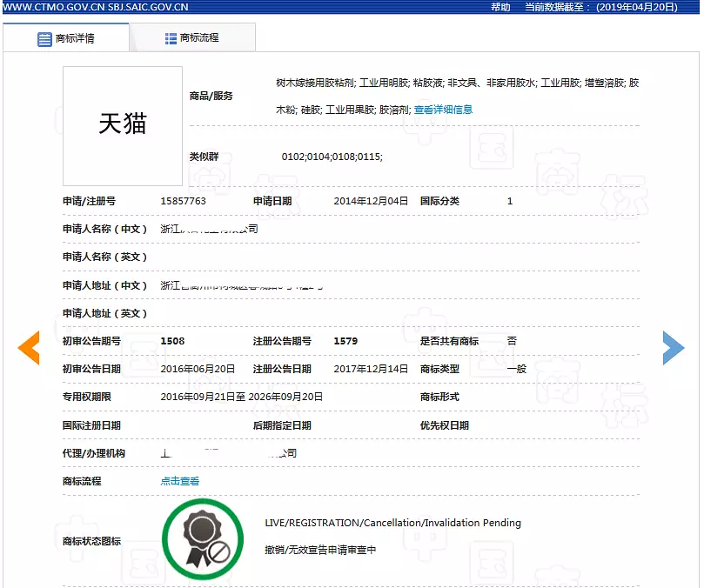Click the 类似群 codes 0102;0104;0108;0115
Screen dimensions: 704x588
tap(332, 157)
